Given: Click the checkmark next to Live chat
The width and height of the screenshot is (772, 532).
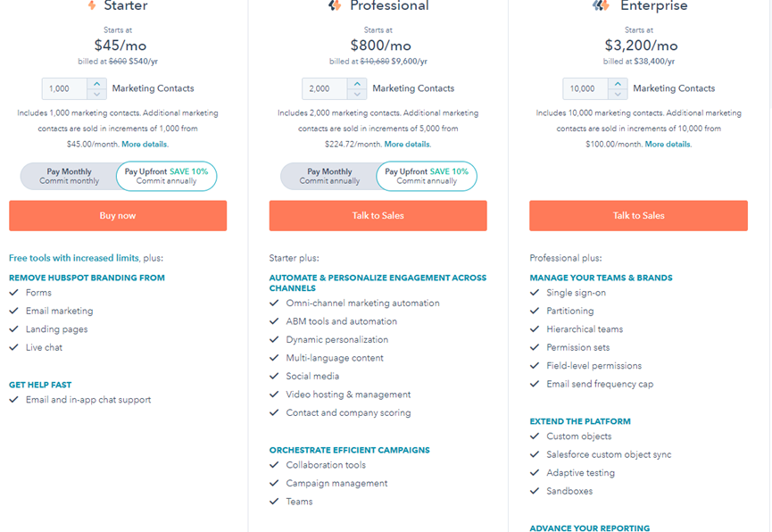Looking at the screenshot, I should pyautogui.click(x=14, y=347).
